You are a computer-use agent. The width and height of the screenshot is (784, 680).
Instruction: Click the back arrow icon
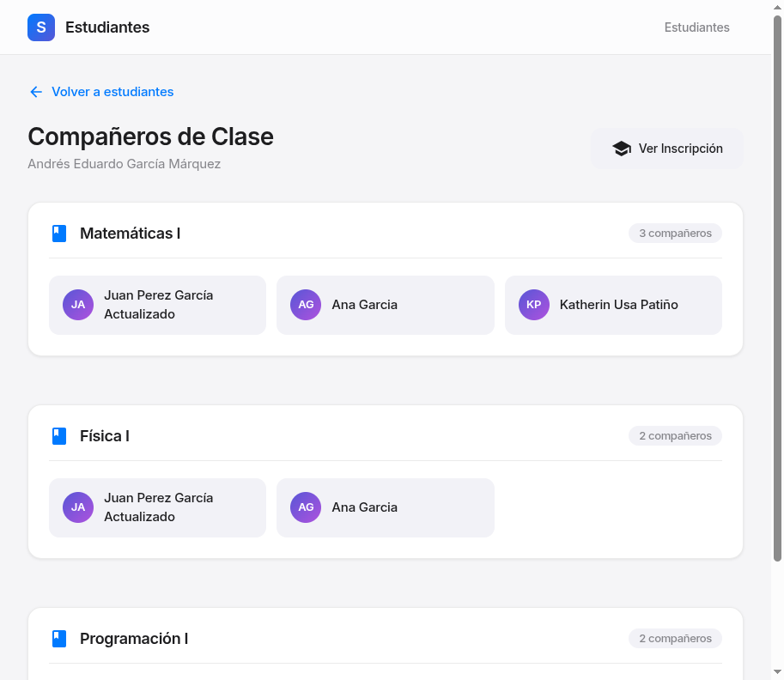(36, 92)
